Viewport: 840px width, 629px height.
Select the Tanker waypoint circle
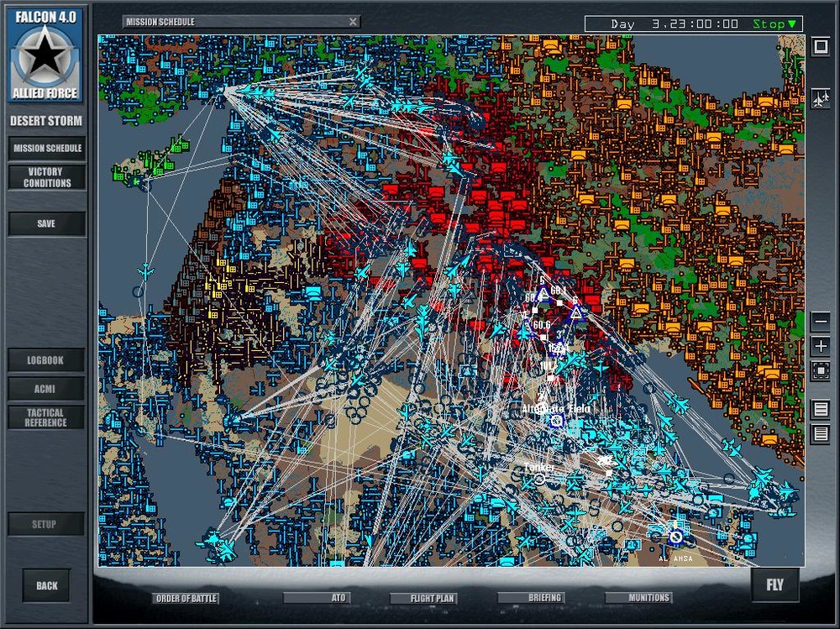coord(540,479)
